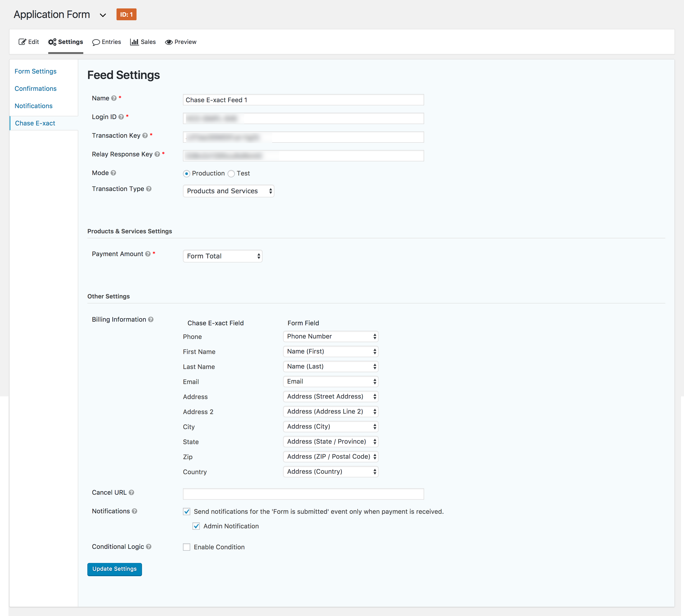
Task: Click into the Login ID input field
Action: tap(304, 118)
